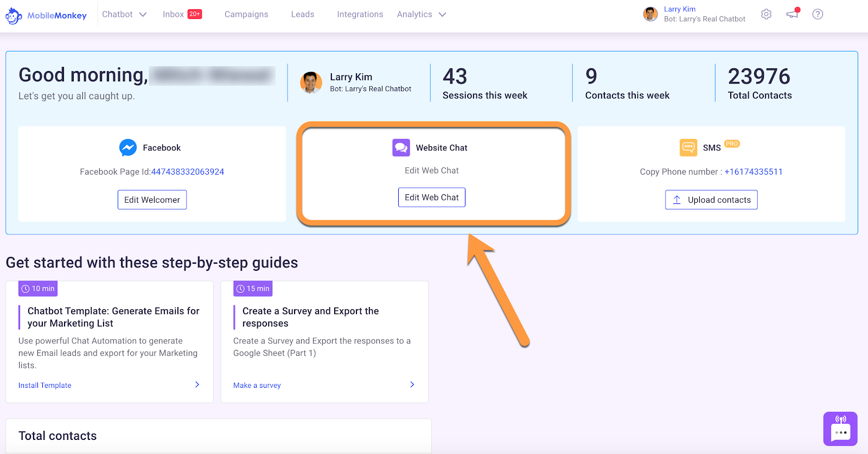
Task: Click Create a Survey and Export guide title
Action: (x=311, y=317)
